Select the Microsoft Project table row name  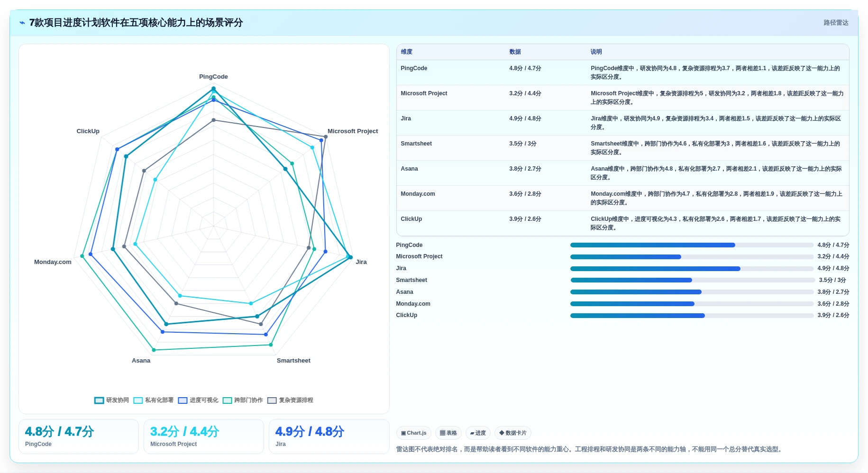pos(424,93)
